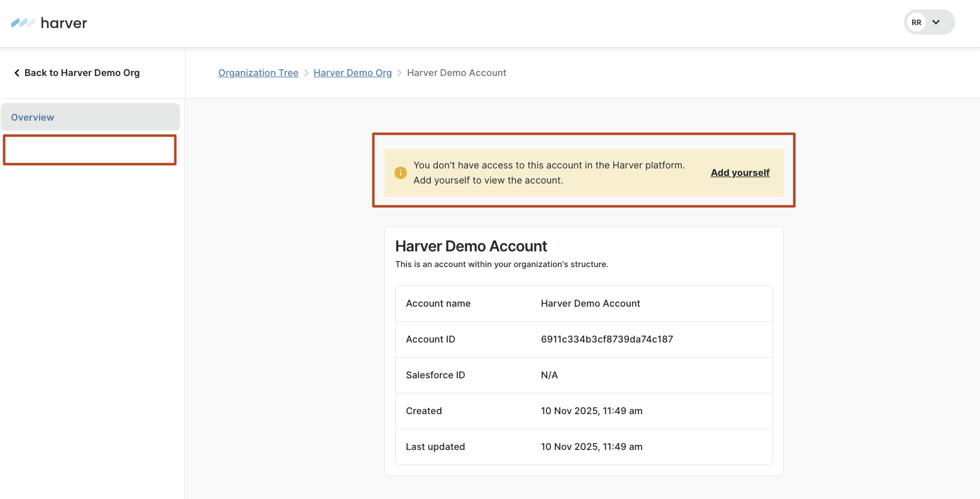Click the Harver striped logo icon
Screen dimensions: 980x499
tap(23, 23)
